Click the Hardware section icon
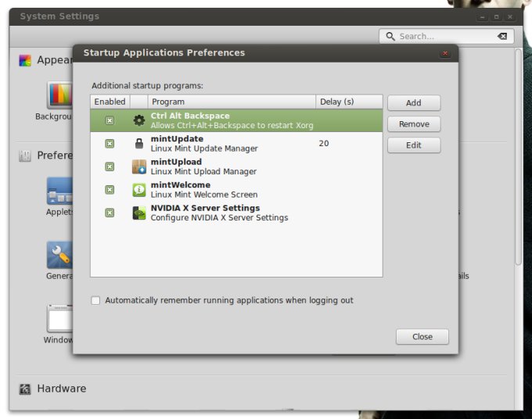Image resolution: width=532 pixels, height=419 pixels. coord(25,389)
